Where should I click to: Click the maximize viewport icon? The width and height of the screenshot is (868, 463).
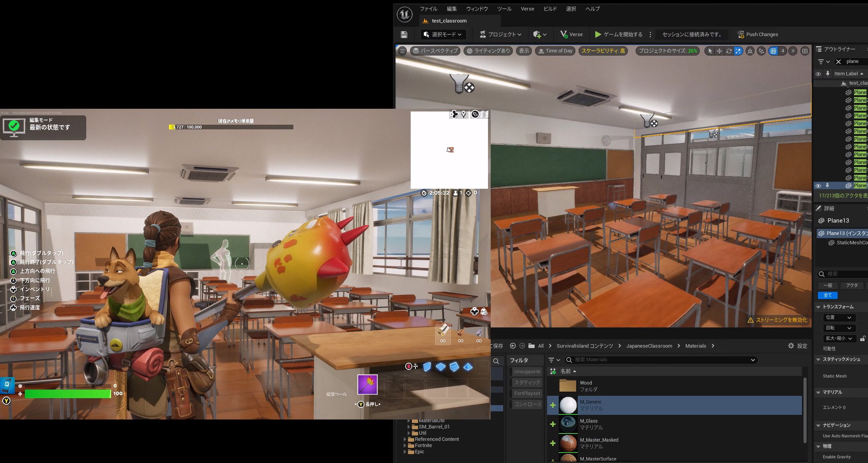click(x=804, y=51)
